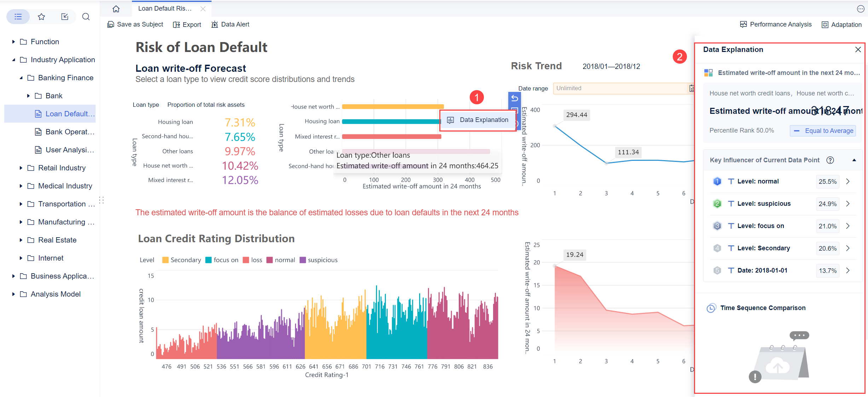868x397 pixels.
Task: Select Bank Operations in the navigation tree
Action: tap(69, 132)
